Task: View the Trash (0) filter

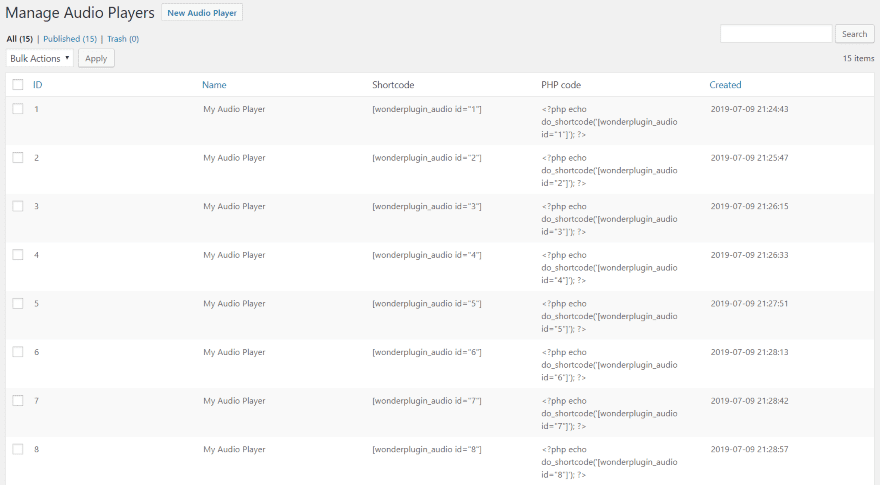Action: point(123,39)
